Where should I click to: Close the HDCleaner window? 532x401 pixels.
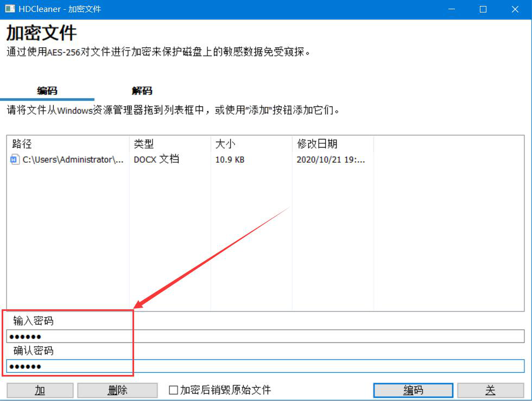515,9
